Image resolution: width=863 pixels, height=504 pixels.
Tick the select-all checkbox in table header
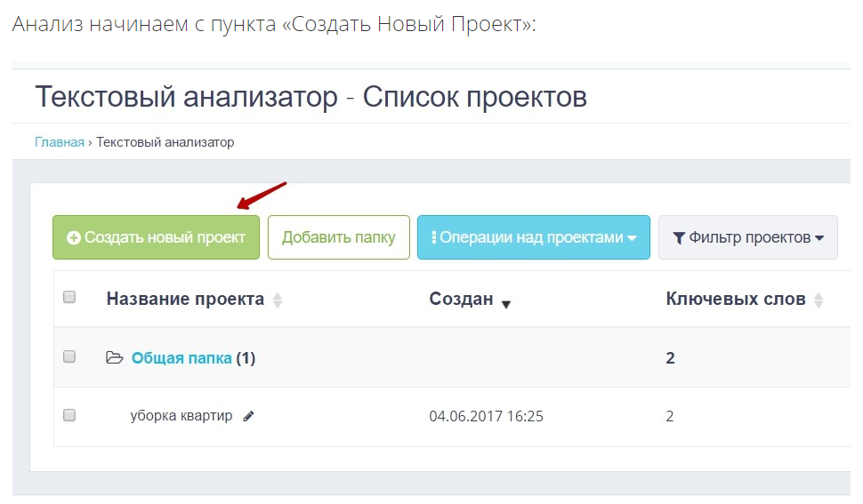69,298
